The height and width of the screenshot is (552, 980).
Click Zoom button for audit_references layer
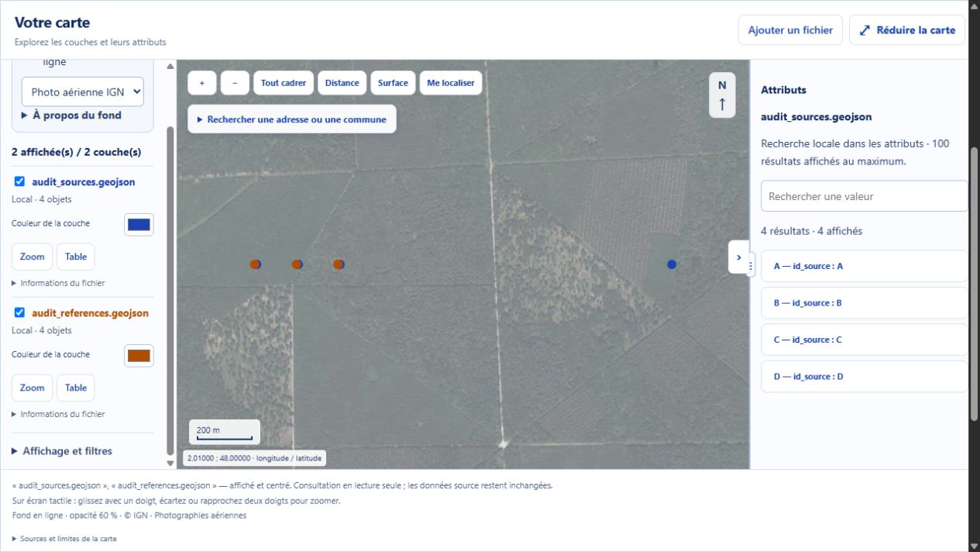[x=32, y=388]
